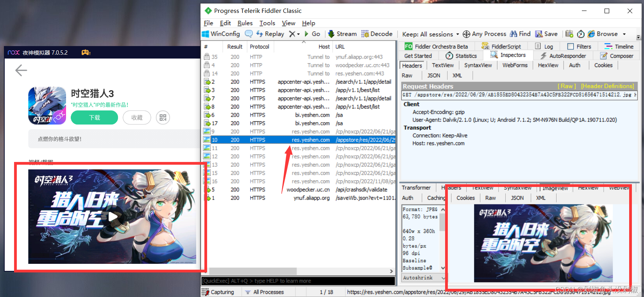Open the Log tab

[x=544, y=46]
